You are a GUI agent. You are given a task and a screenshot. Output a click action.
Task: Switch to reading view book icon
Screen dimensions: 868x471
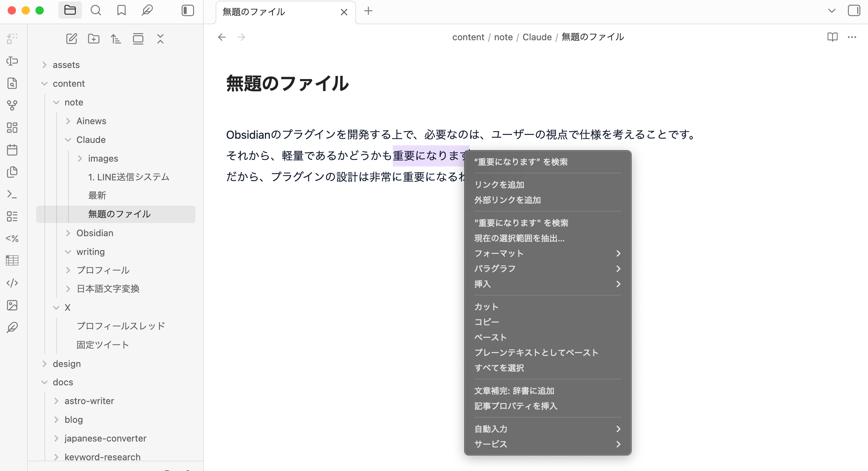(833, 37)
